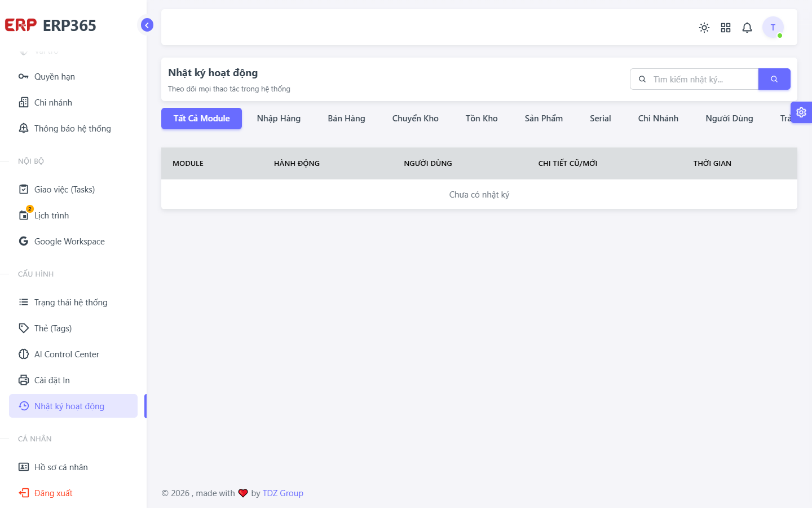Follow the TDZ Group link
The image size is (812, 508).
pos(283,493)
